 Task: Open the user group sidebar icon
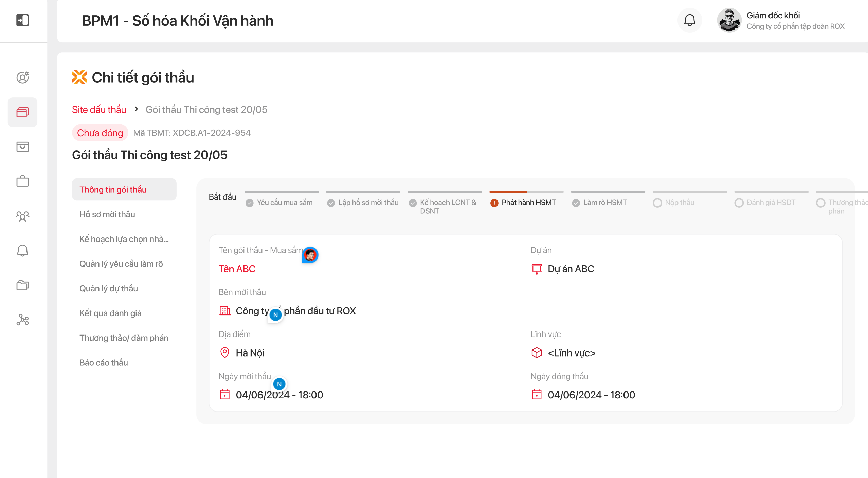pyautogui.click(x=22, y=216)
